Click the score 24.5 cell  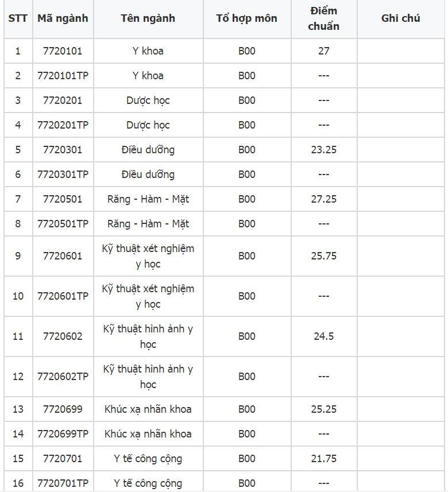[323, 336]
